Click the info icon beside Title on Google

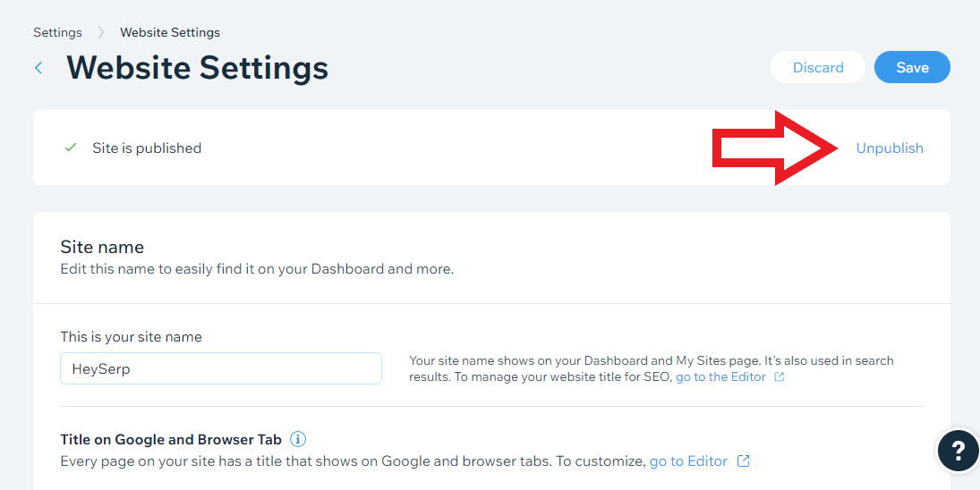pyautogui.click(x=298, y=439)
